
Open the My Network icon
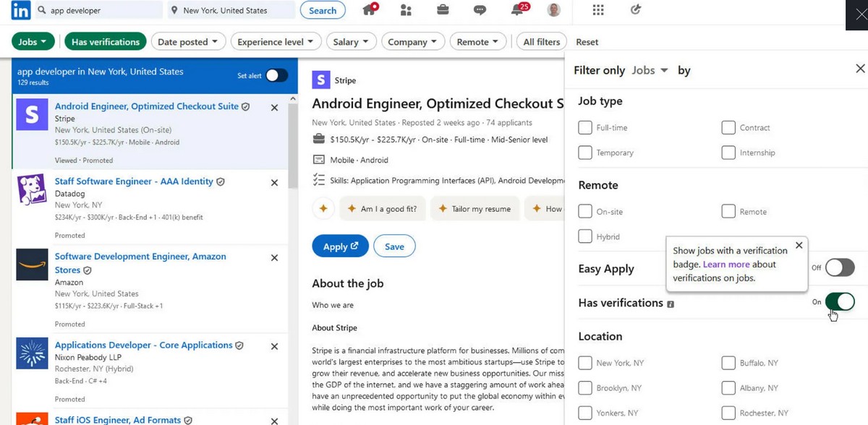point(406,10)
